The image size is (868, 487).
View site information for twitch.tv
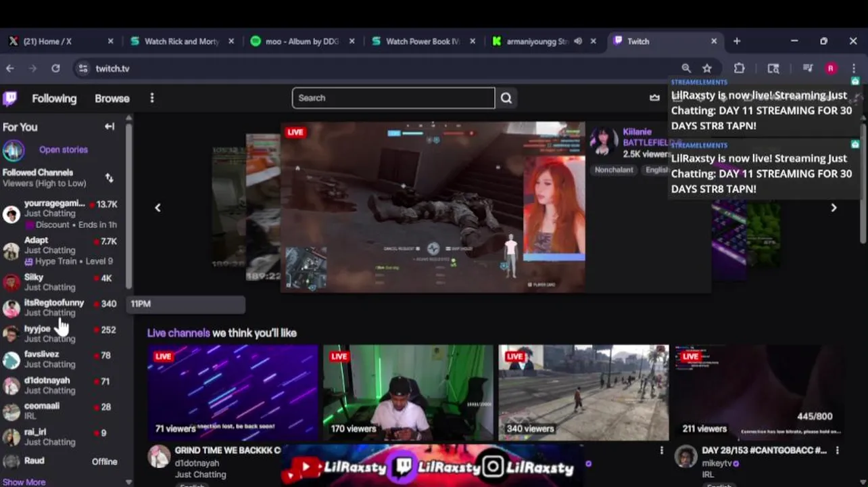(82, 68)
